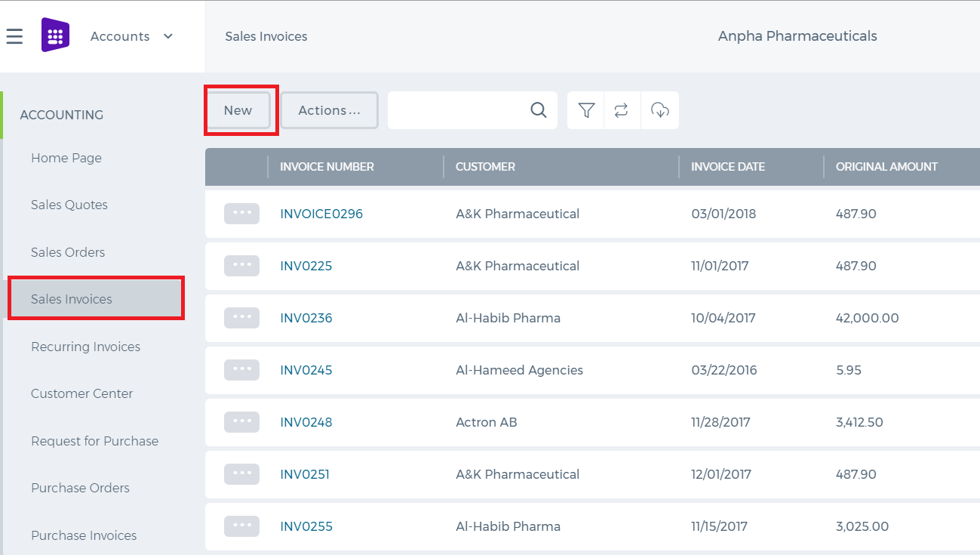Click into the invoice search field
The height and width of the screenshot is (555, 980).
pos(458,110)
